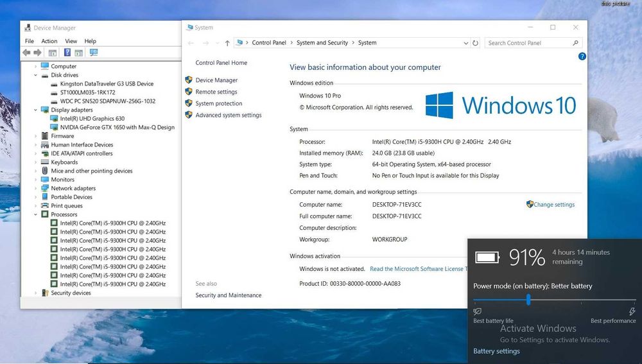Open the address bar history dropdown arrow
The image size is (642, 364).
coord(465,43)
